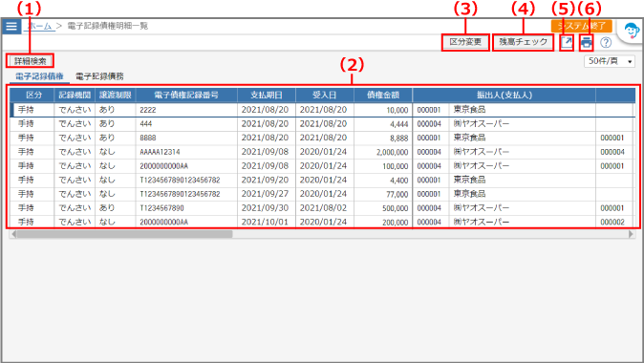Click payment date 2021/10/01 cell
Viewport: 644px width, 363px height.
click(x=267, y=223)
